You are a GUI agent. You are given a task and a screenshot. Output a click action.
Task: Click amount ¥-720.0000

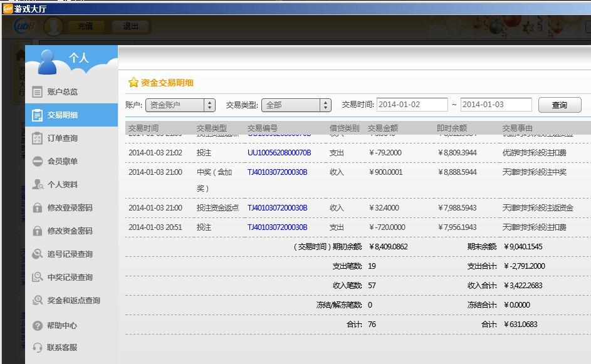tap(387, 227)
